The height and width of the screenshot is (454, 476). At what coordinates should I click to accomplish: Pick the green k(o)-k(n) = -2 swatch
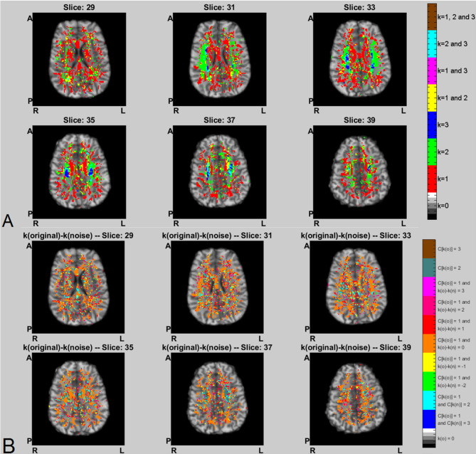coord(429,381)
